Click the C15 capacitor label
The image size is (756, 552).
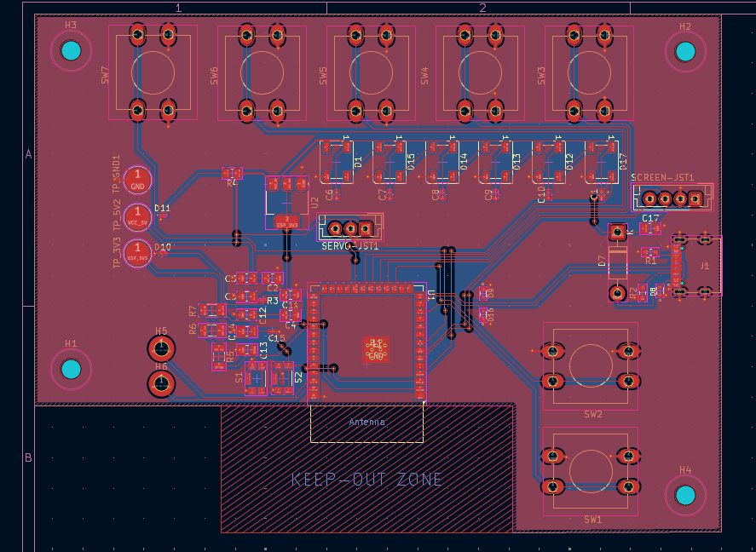coord(277,338)
